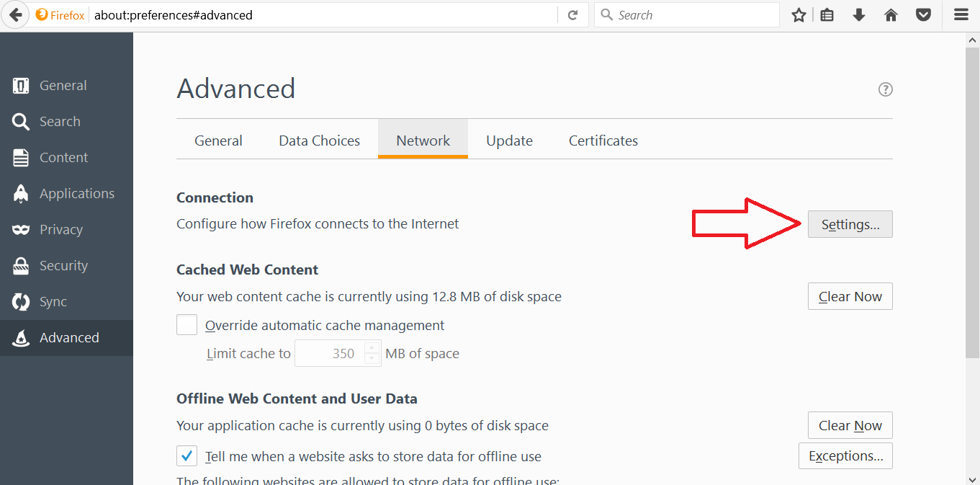Viewport: 980px width, 485px height.
Task: Uncheck offline data storage notification option
Action: 186,455
